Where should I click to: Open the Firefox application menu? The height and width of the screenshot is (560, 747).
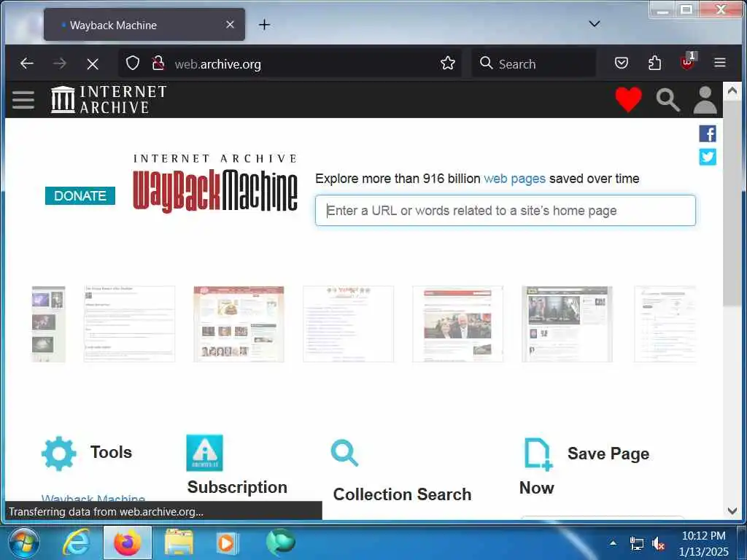(x=720, y=63)
